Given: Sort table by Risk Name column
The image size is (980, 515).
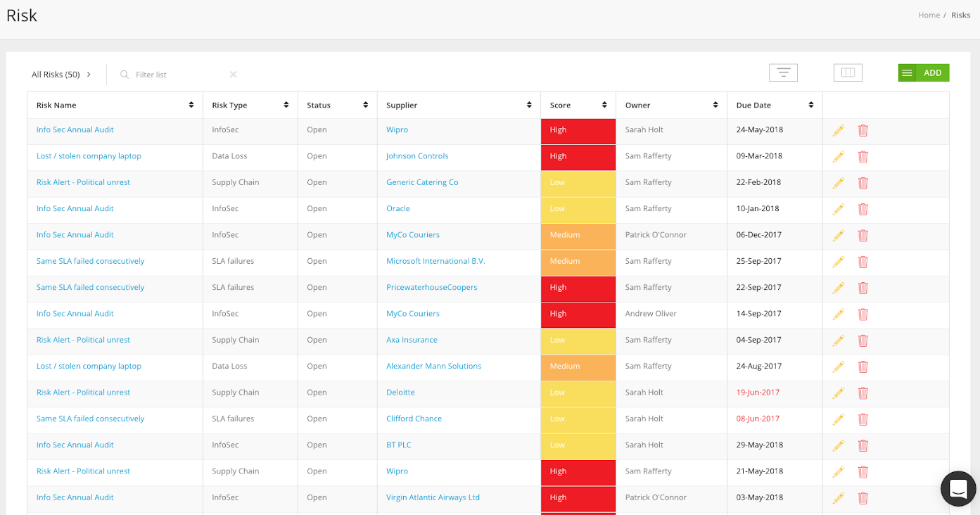Looking at the screenshot, I should 191,105.
